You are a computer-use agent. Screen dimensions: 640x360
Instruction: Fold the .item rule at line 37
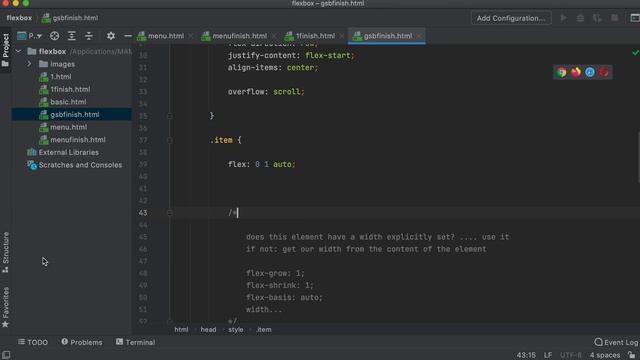click(x=170, y=140)
